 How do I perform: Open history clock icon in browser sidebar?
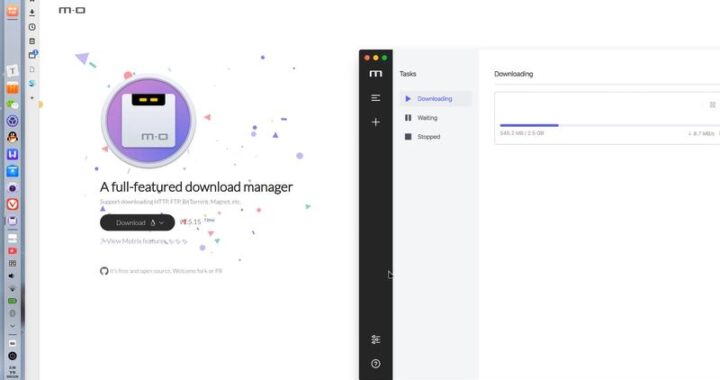tap(32, 27)
